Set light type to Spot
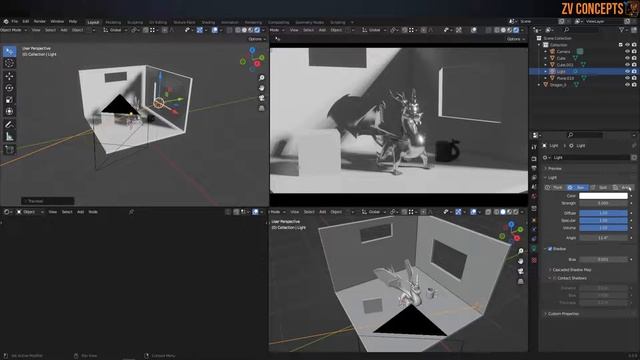 coord(600,188)
